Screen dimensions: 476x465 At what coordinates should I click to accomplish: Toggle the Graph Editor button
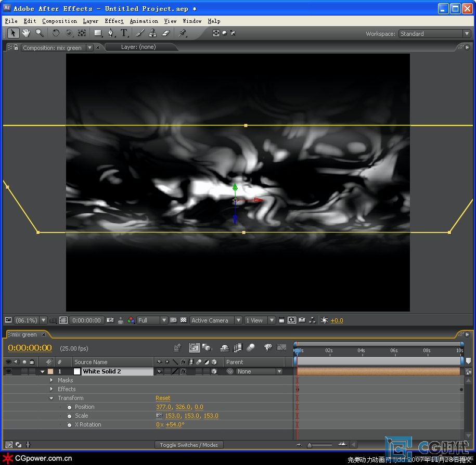coord(282,347)
